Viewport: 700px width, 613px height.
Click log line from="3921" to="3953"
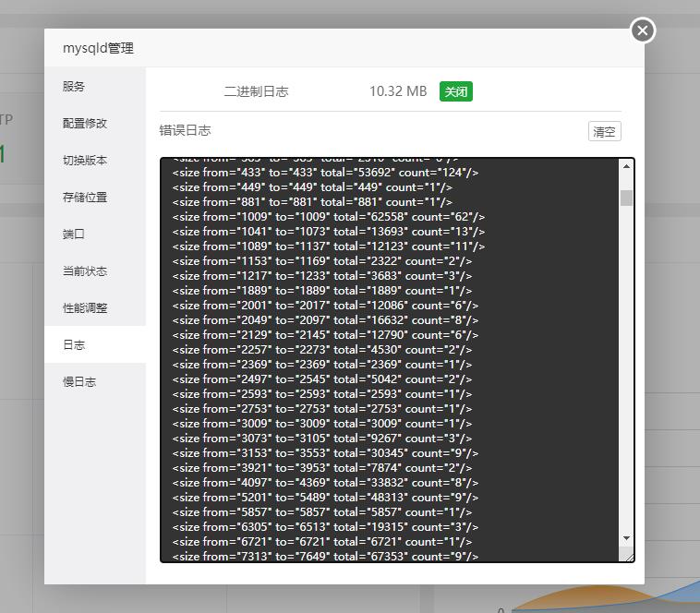click(x=322, y=467)
